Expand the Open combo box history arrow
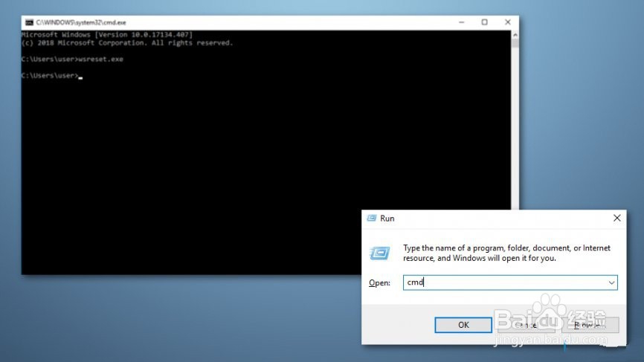The image size is (644, 362). click(x=611, y=282)
